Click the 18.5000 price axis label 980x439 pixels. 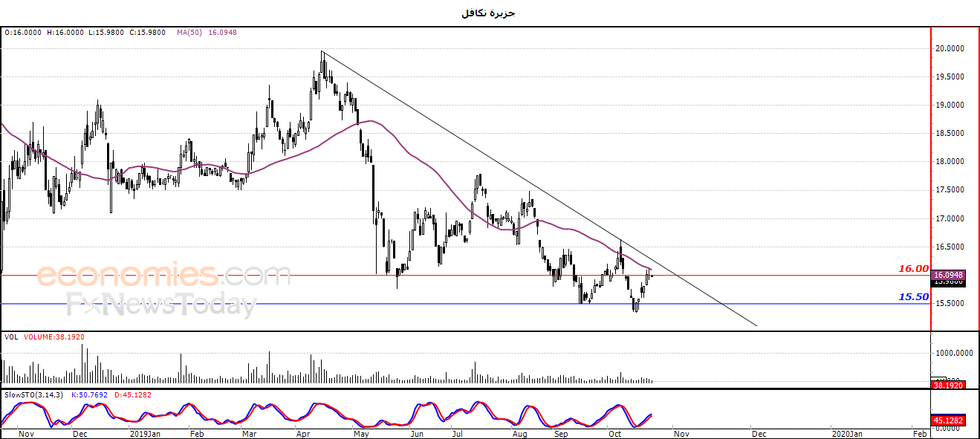pyautogui.click(x=950, y=134)
